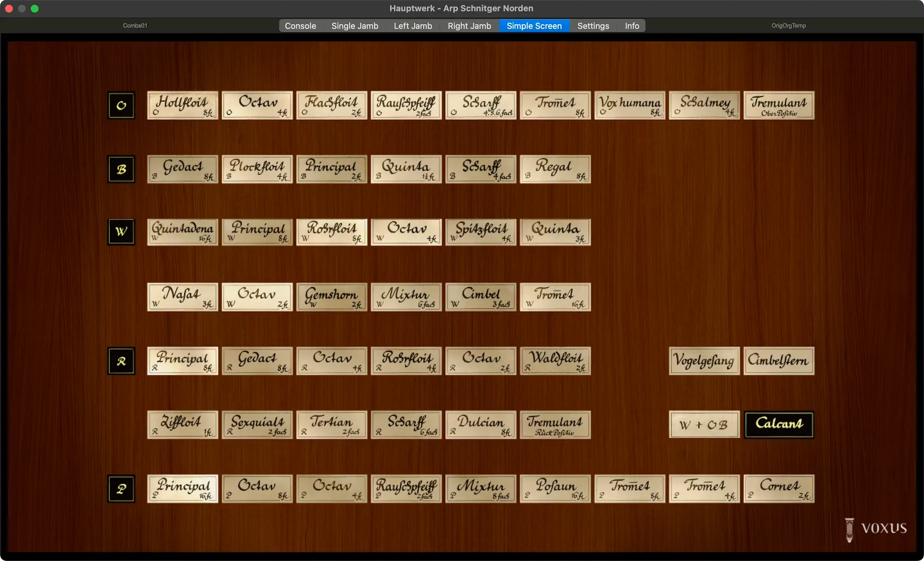924x561 pixels.
Task: Switch to the Console tab
Action: point(300,26)
